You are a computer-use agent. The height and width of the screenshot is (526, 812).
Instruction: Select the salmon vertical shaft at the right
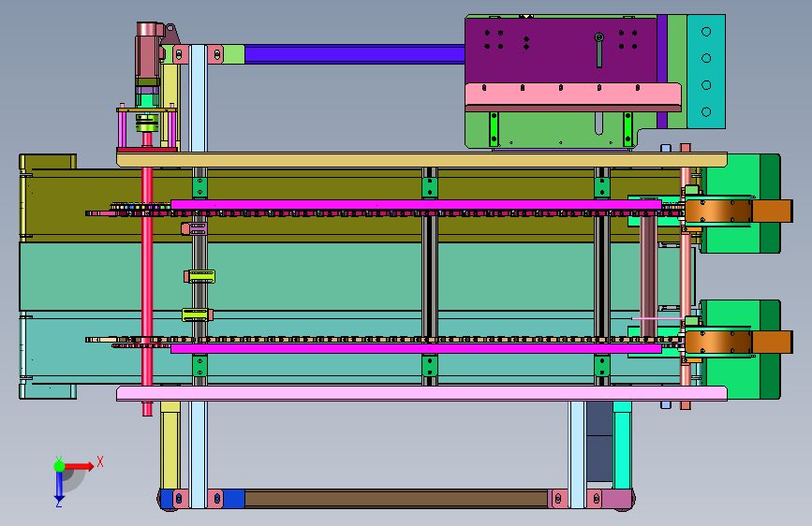click(x=686, y=276)
